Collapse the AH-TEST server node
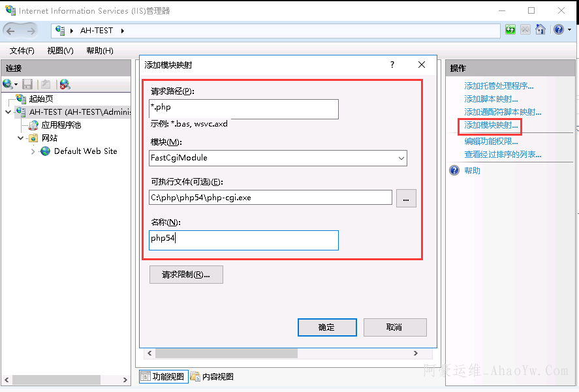The image size is (579, 392). (8, 112)
